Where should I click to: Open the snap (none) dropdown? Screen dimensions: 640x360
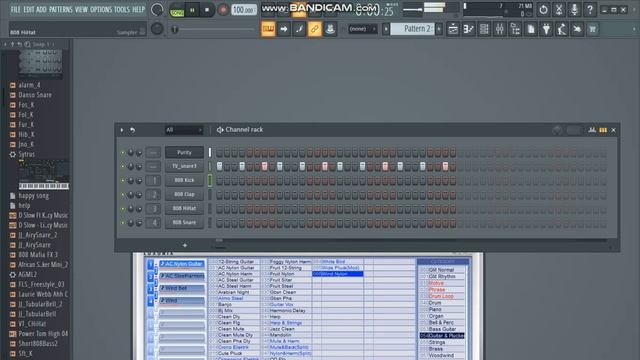point(362,29)
